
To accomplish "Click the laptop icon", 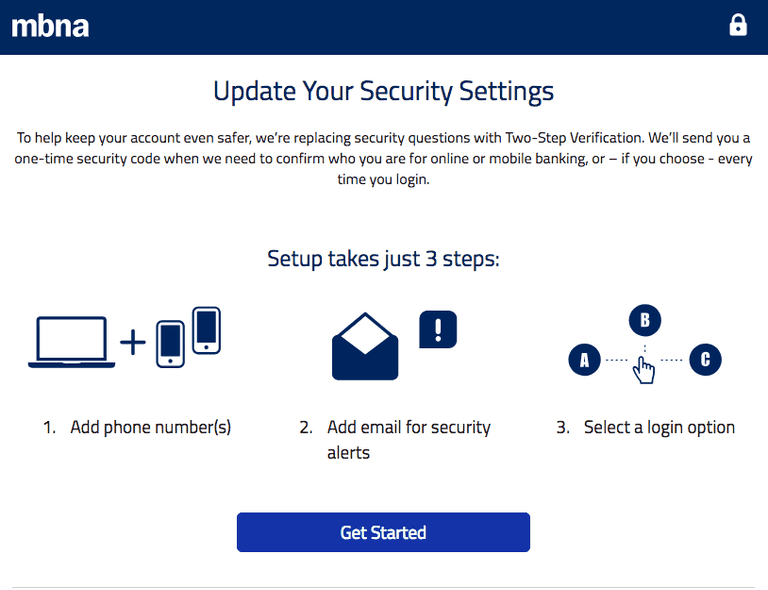I will (x=71, y=343).
